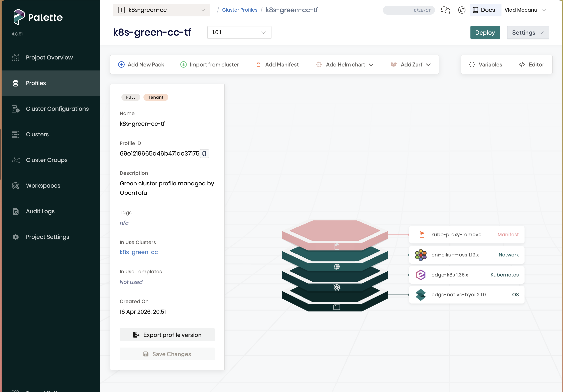This screenshot has width=563, height=392.
Task: Click the Cluster Configurations icon
Action: pyautogui.click(x=16, y=109)
